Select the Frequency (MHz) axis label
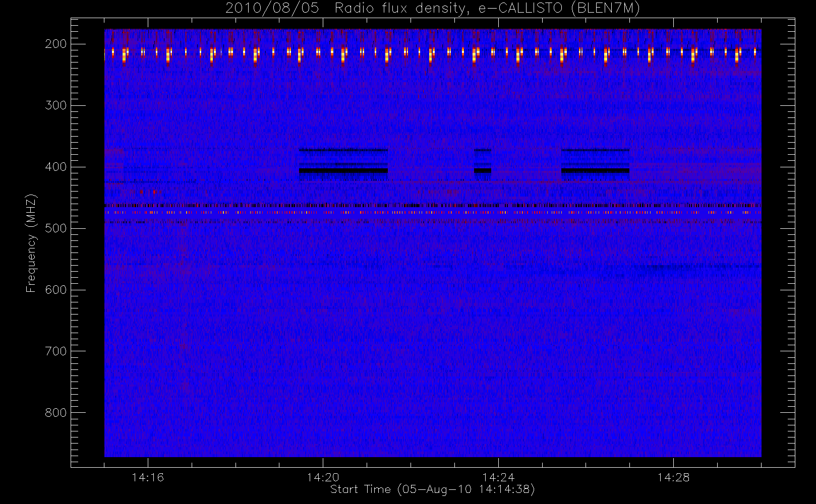 tap(31, 243)
